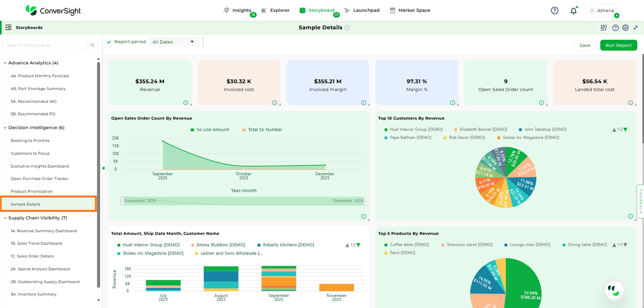Image resolution: width=644 pixels, height=308 pixels.
Task: Uncheck the Report period checkbox
Action: [x=109, y=42]
